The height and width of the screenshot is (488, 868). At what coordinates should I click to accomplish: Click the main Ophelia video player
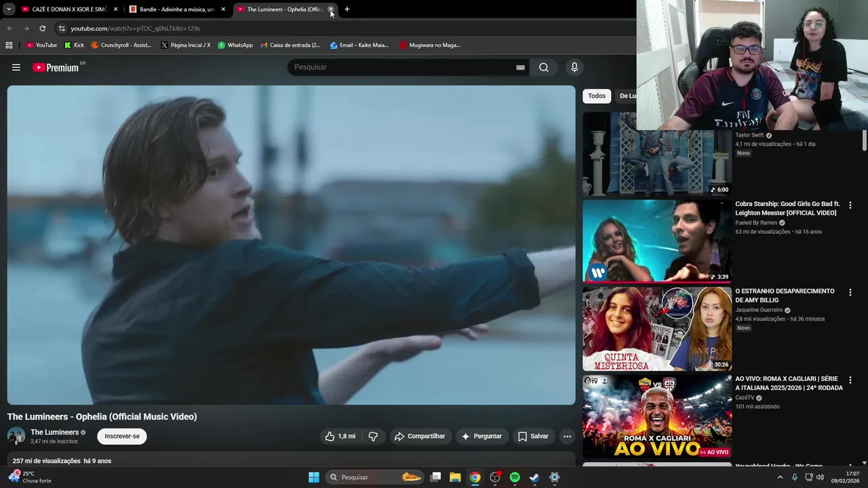291,245
